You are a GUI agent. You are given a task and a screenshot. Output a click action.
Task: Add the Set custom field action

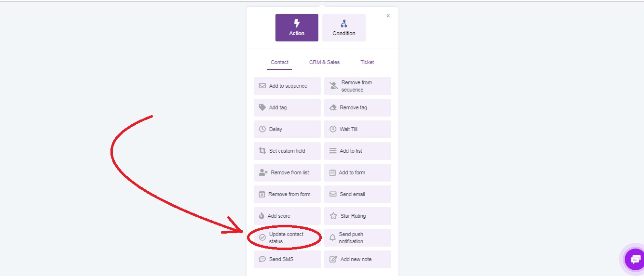click(287, 151)
